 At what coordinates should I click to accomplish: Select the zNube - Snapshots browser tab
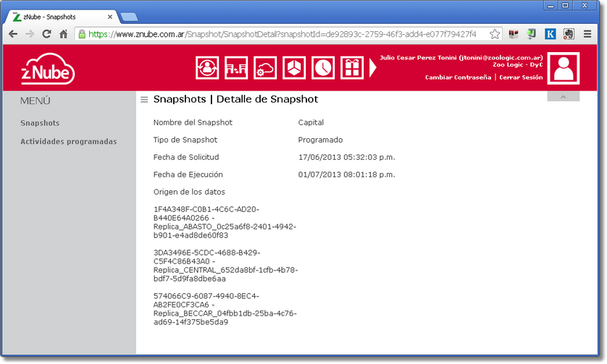[62, 17]
